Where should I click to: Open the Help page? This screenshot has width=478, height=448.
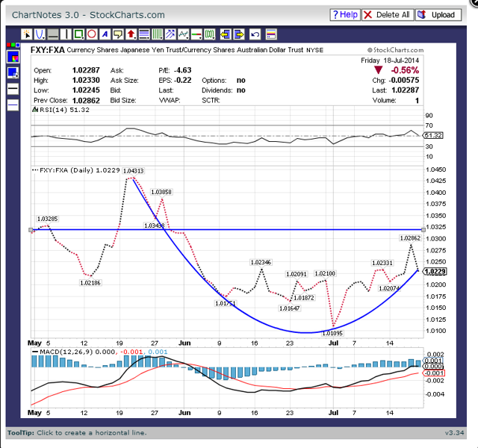(345, 15)
